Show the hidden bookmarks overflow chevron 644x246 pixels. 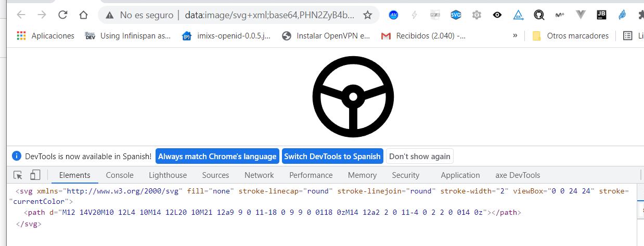coord(515,35)
